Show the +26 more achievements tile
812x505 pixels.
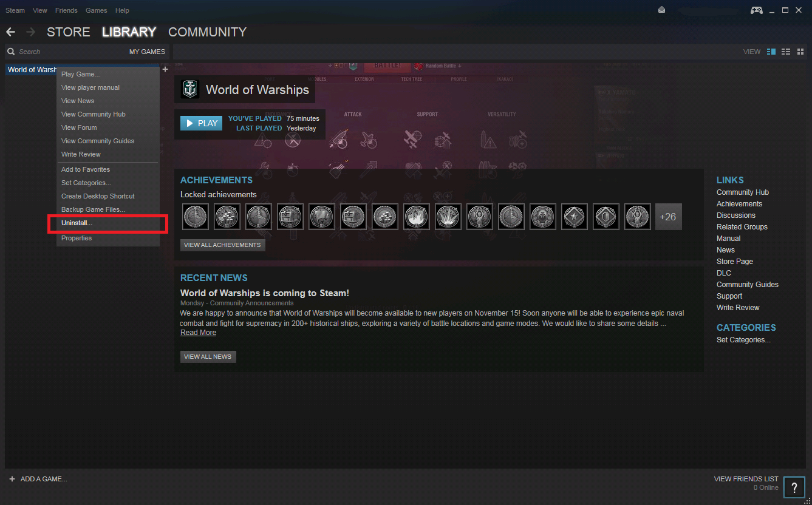coord(668,217)
